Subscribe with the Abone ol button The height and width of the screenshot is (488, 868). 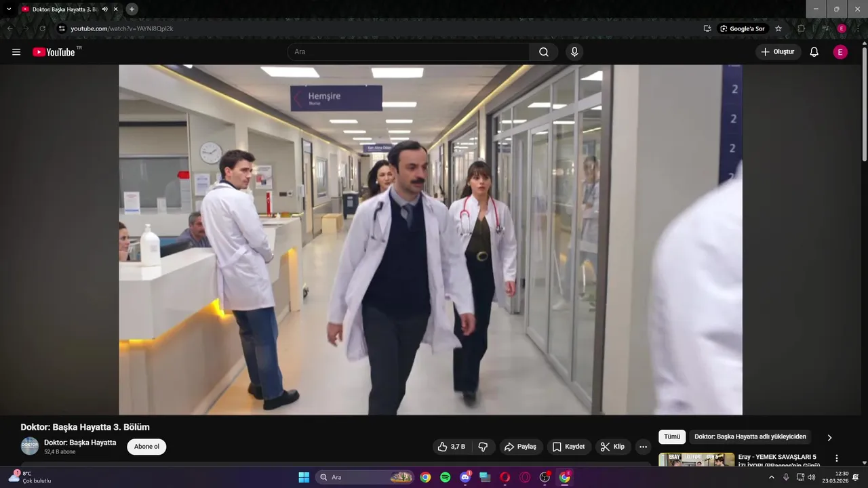(146, 447)
